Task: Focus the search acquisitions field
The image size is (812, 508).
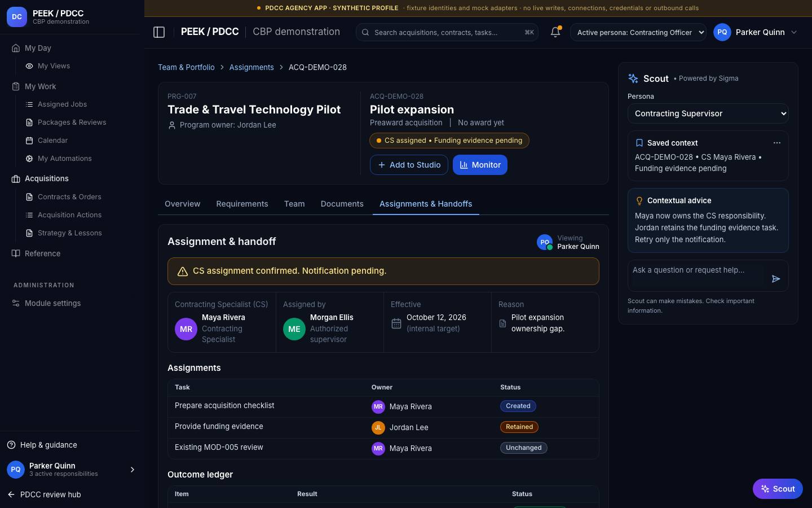Action: click(x=447, y=32)
